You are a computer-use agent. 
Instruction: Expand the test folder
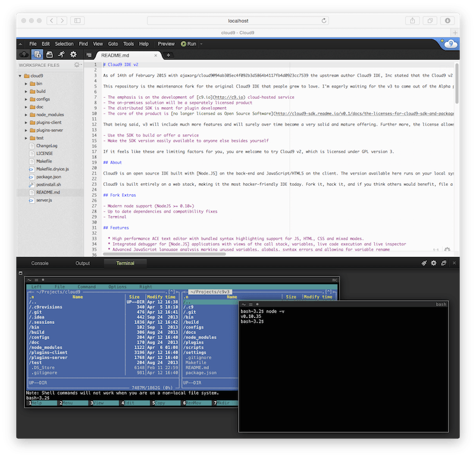[x=26, y=138]
